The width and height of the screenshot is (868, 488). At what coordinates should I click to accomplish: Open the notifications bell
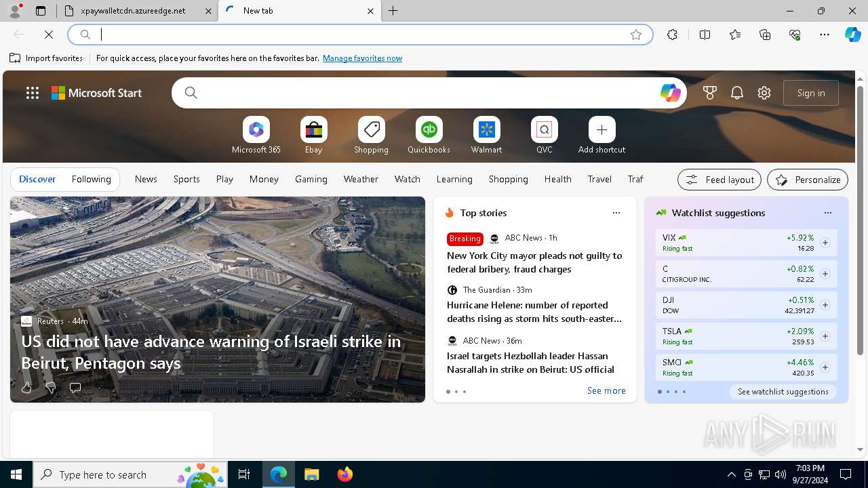[737, 93]
